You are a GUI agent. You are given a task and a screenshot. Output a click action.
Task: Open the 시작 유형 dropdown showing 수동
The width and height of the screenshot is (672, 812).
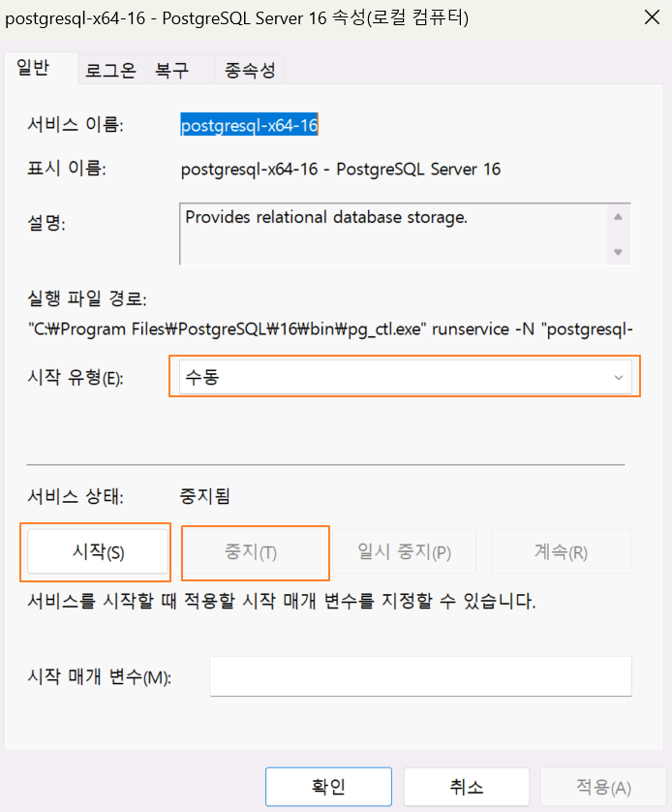coord(405,377)
